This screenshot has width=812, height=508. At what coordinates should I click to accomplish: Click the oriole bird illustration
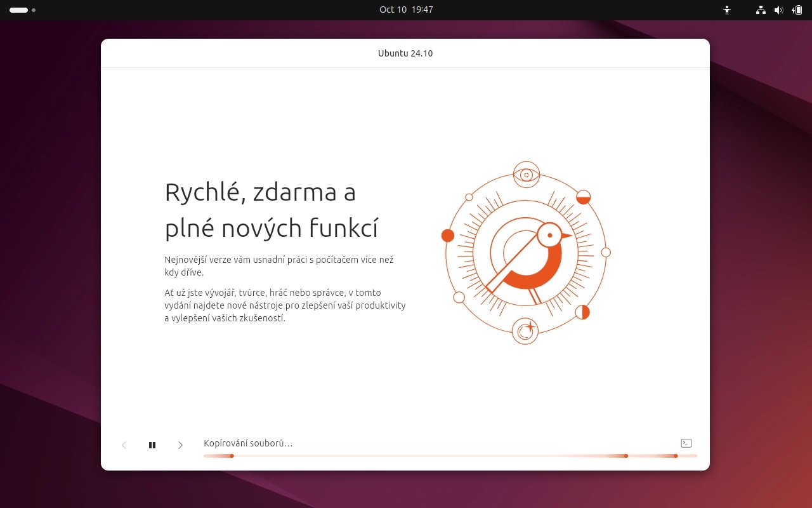(525, 253)
